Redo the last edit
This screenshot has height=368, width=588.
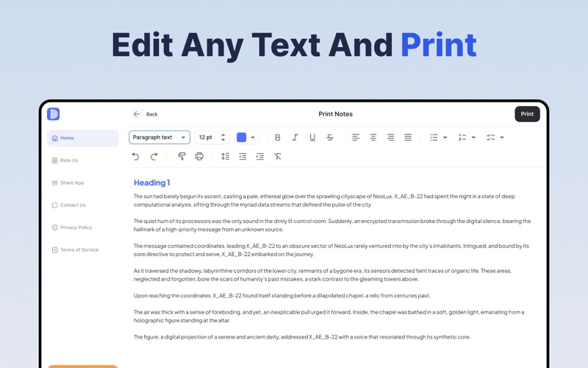click(x=154, y=156)
